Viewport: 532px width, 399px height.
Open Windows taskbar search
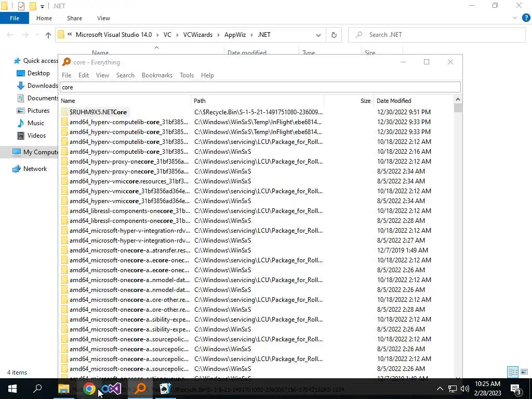pyautogui.click(x=37, y=389)
